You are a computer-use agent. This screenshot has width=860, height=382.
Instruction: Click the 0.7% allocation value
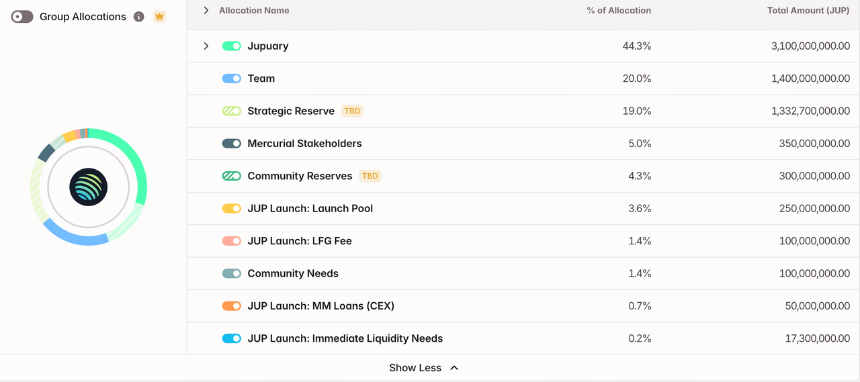(x=640, y=306)
